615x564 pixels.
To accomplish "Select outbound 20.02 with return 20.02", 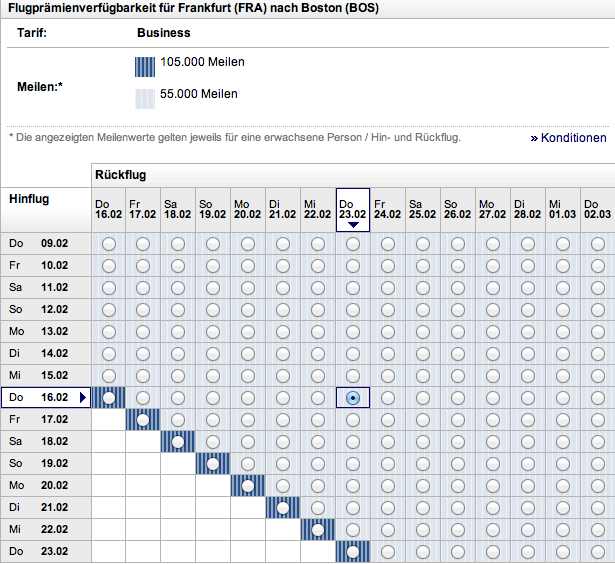I will [248, 486].
